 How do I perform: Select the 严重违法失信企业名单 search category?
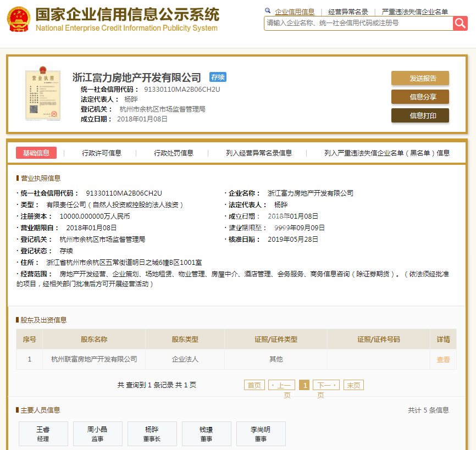click(x=414, y=12)
